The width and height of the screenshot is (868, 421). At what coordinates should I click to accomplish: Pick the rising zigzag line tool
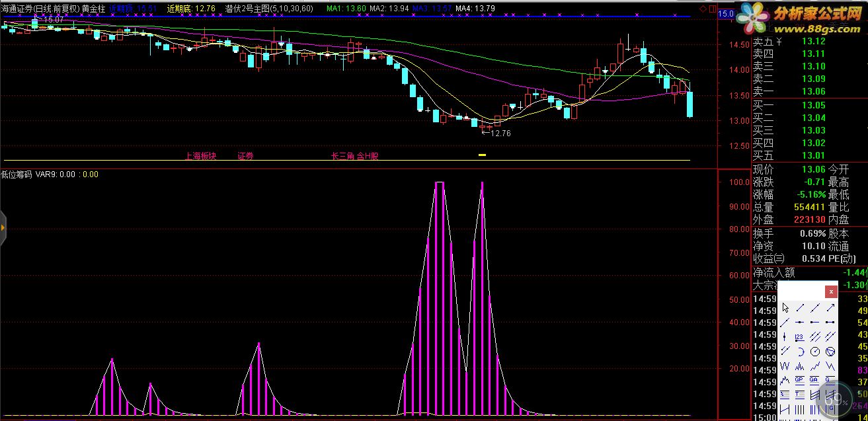point(815,365)
